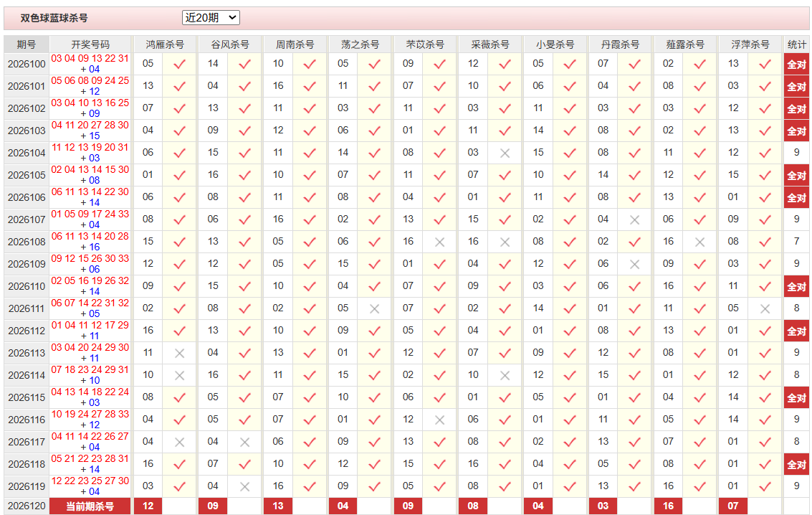Click the red 08 under 采薇杀号 in row 2026120
This screenshot has width=812, height=515.
pos(473,506)
